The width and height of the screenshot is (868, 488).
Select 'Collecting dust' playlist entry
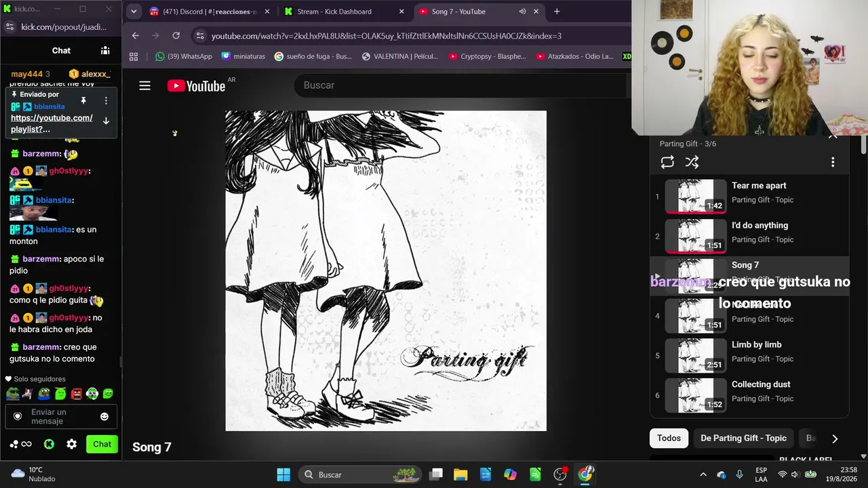tap(749, 396)
